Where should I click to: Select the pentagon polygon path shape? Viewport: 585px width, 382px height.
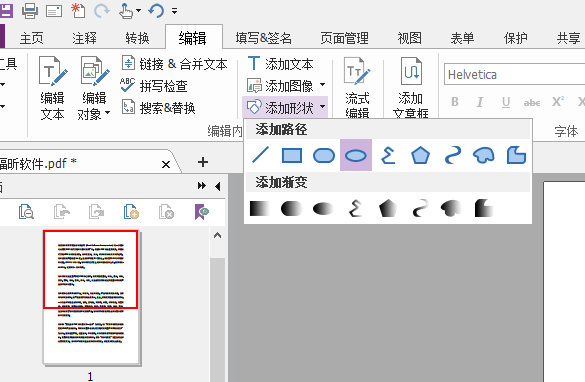pyautogui.click(x=420, y=155)
